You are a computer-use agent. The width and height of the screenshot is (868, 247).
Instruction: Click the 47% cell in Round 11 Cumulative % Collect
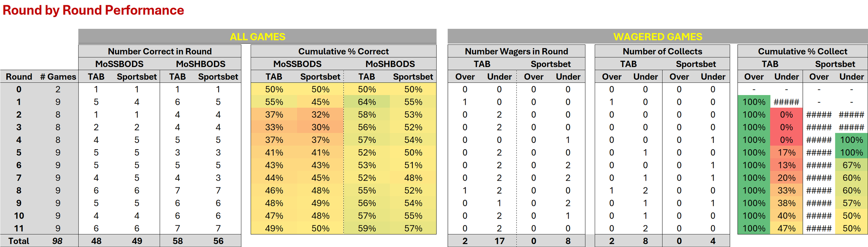[786, 228]
